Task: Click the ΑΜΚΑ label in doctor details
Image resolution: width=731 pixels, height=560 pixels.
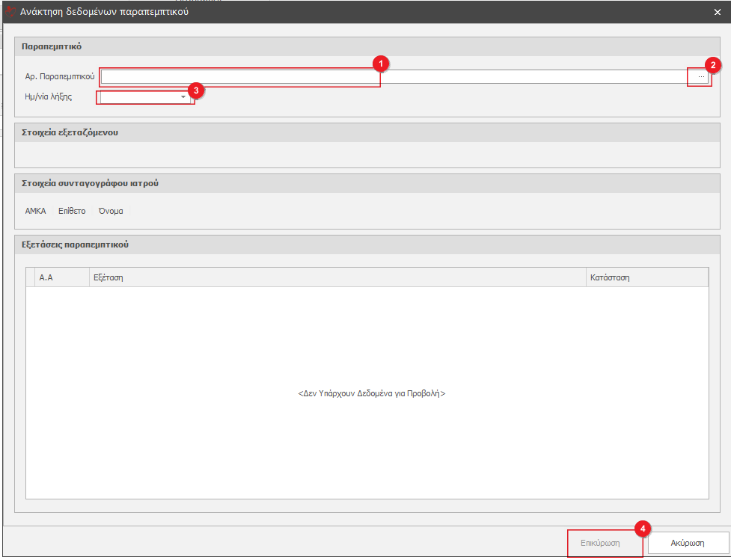Action: click(36, 211)
